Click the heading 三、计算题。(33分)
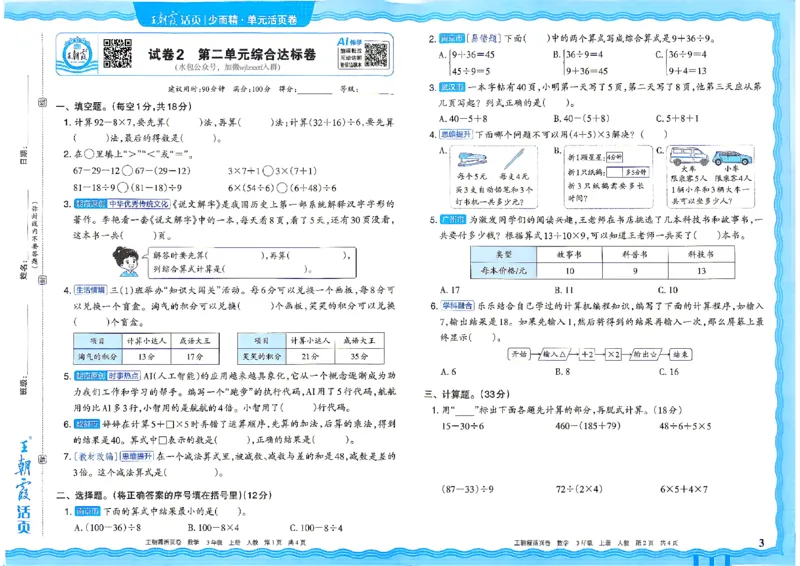Image resolution: width=800 pixels, height=566 pixels. (467, 394)
